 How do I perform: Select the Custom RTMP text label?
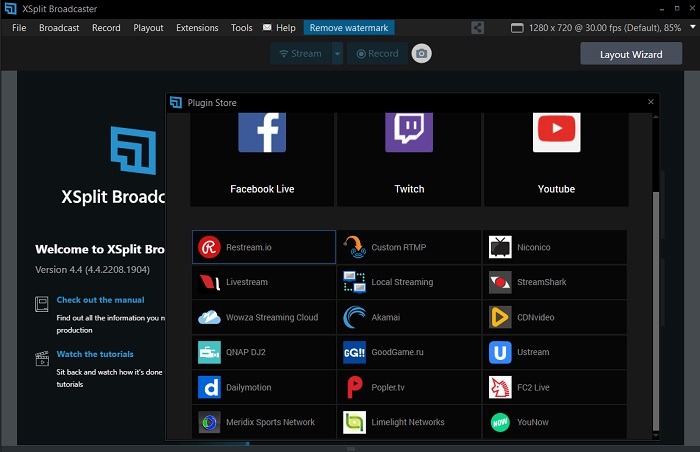pyautogui.click(x=399, y=247)
